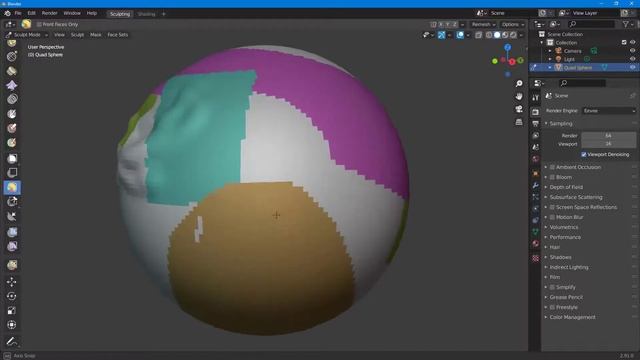Open the Remesh dropdown
Screen dimensions: 640x360
click(x=483, y=24)
